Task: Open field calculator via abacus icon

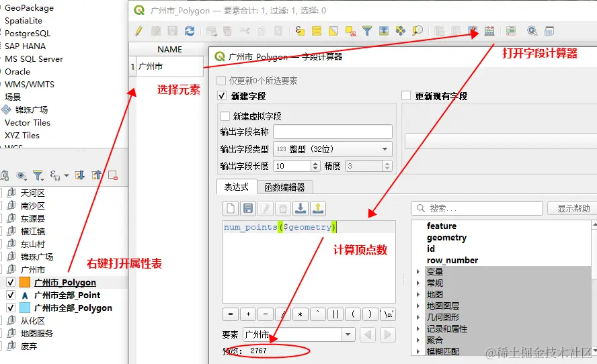Action: point(489,31)
